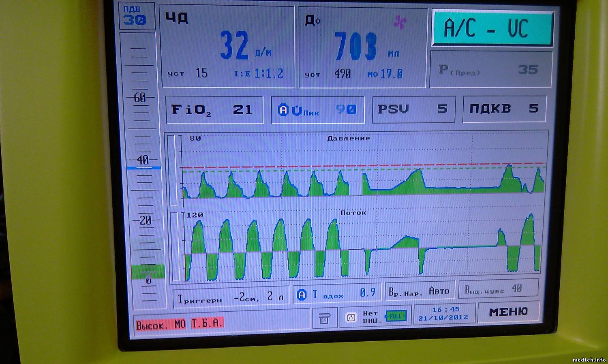Click the Высок. МО alarm message

click(x=179, y=324)
